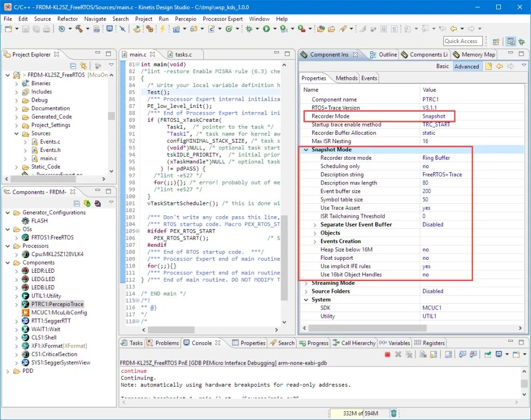
Task: Toggle Use Trace Assert value 'yes'
Action: click(426, 208)
